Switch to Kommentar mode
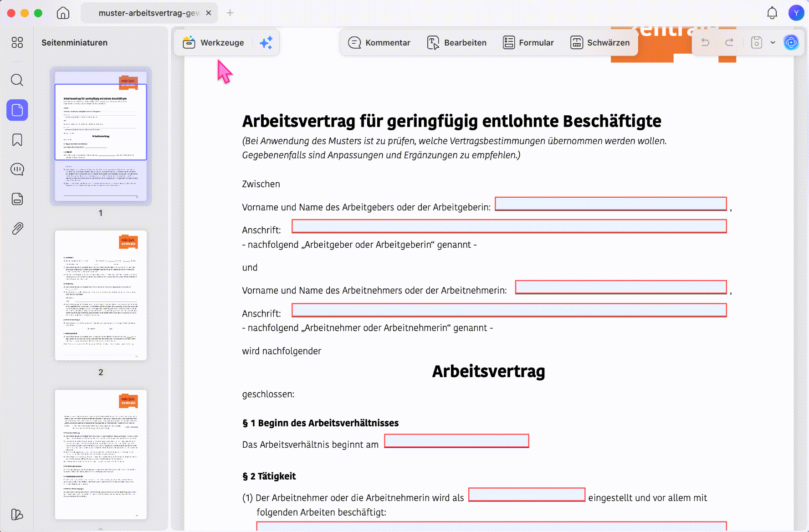Viewport: 809px width, 532px height. click(x=379, y=43)
